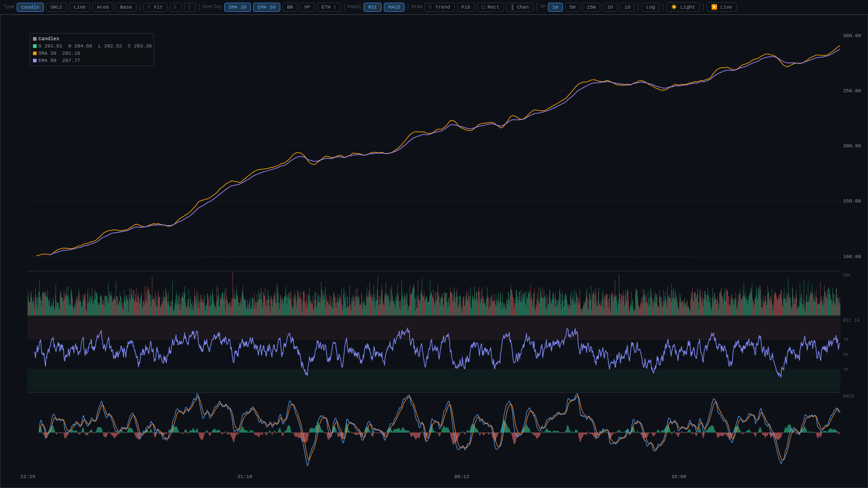Click the 300.00 price axis label

(x=852, y=36)
